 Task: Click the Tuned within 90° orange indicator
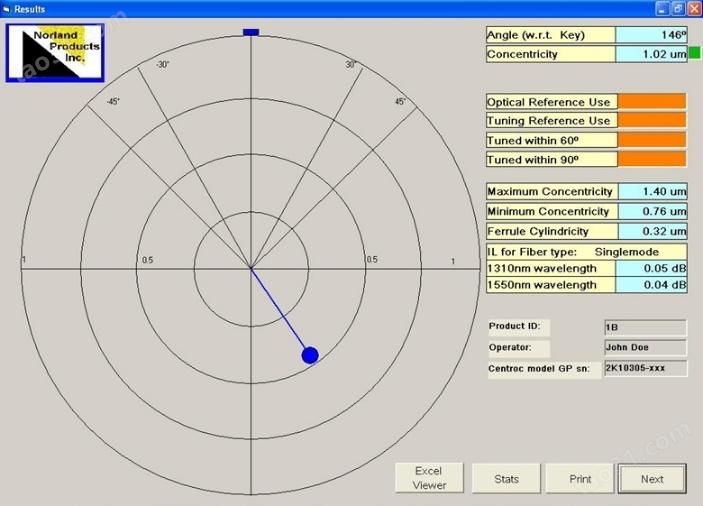(652, 159)
